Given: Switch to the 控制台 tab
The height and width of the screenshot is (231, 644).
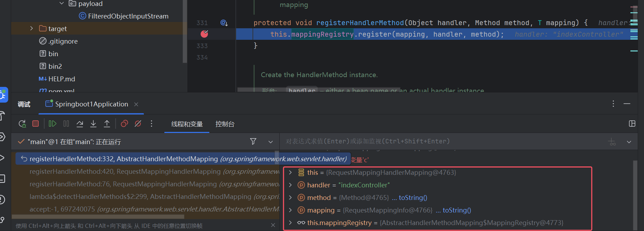Looking at the screenshot, I should pos(225,124).
